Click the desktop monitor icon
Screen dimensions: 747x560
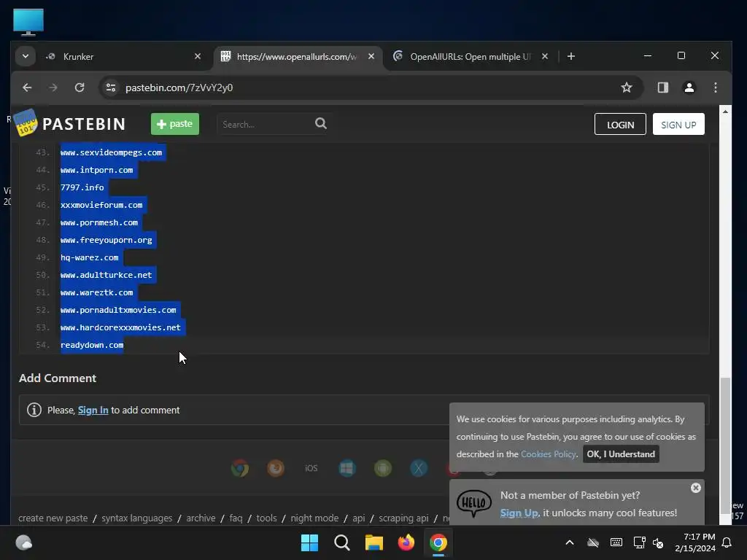point(28,22)
